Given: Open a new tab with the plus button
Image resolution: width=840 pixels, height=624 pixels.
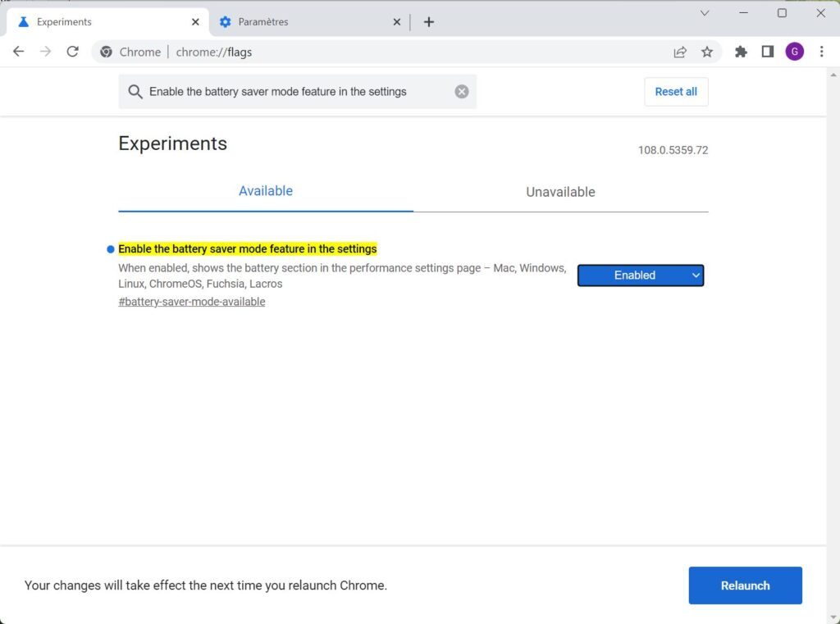Looking at the screenshot, I should point(428,22).
